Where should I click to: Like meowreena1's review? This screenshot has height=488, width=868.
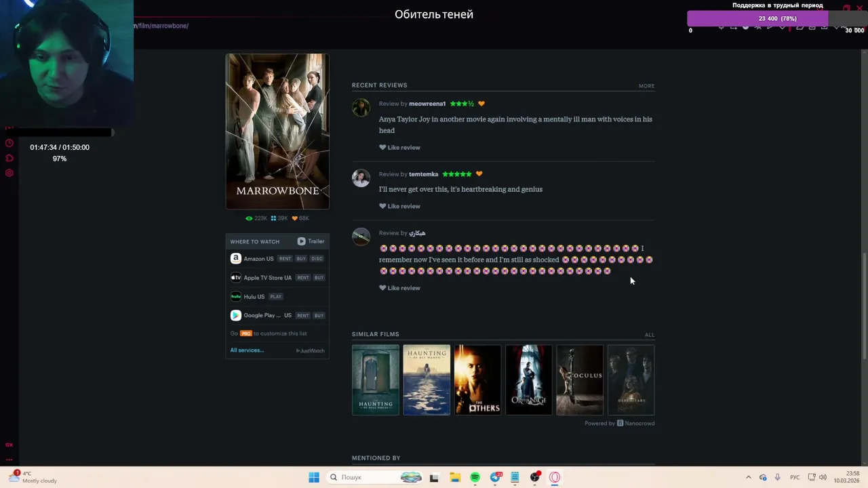click(x=399, y=147)
